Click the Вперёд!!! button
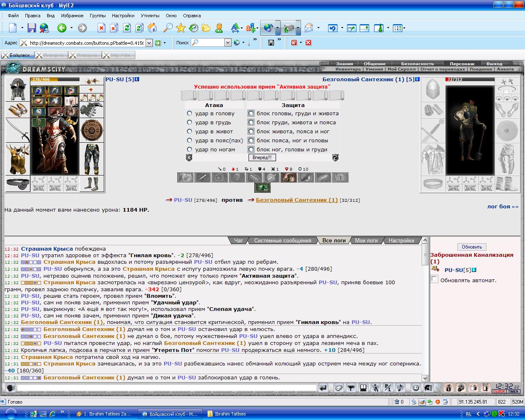 262,157
